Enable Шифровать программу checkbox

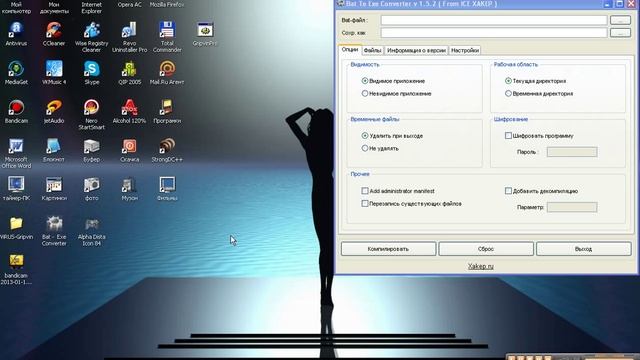click(508, 136)
